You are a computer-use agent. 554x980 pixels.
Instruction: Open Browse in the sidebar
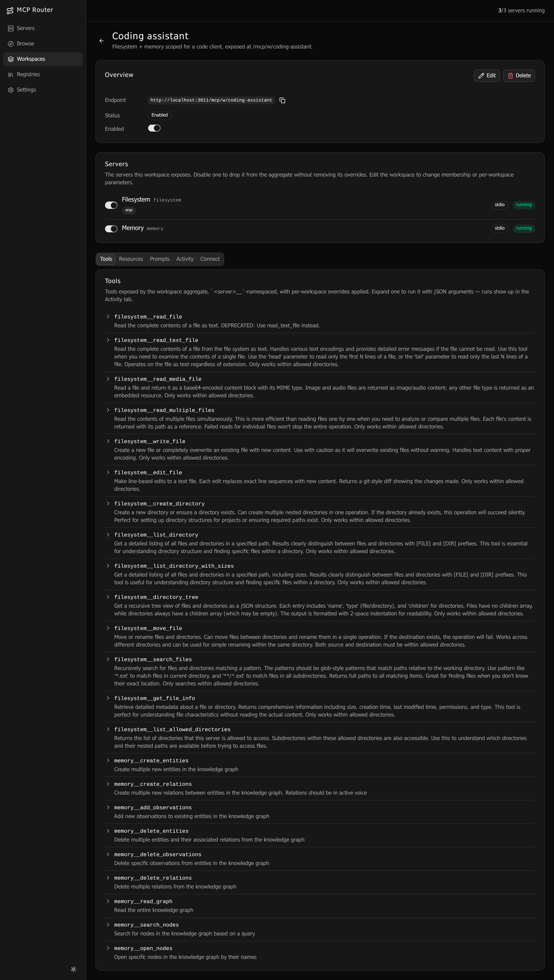pyautogui.click(x=43, y=44)
